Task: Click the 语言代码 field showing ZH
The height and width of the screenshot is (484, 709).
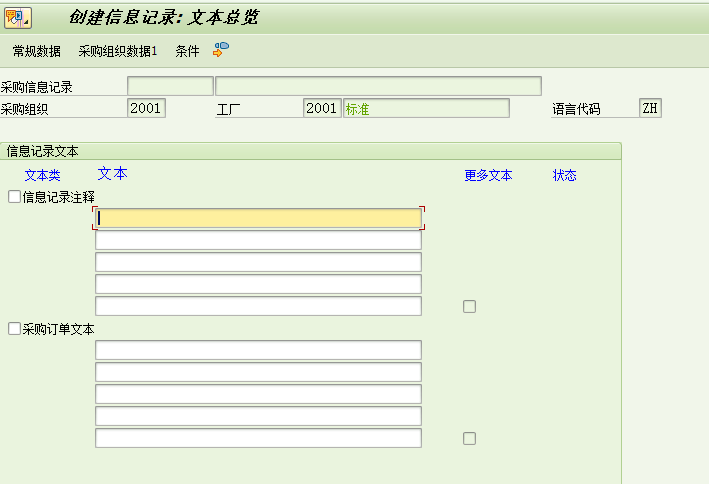Action: click(650, 108)
